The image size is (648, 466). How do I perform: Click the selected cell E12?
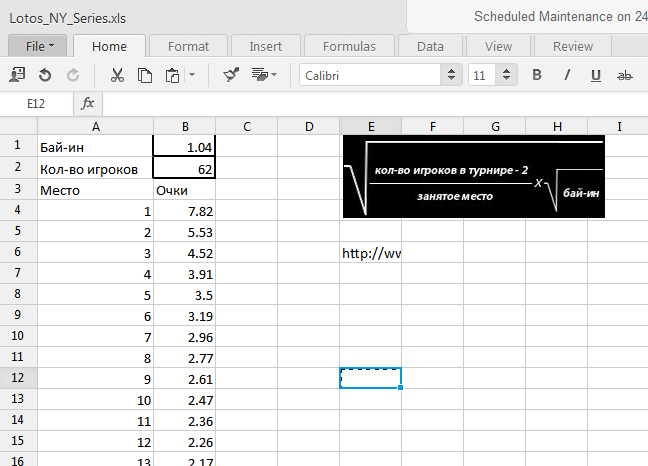pos(371,378)
